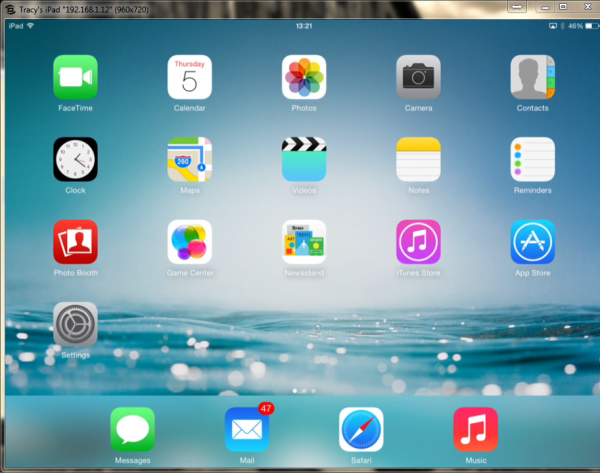The height and width of the screenshot is (473, 600).
Task: Launch the Camera app
Action: (x=418, y=77)
